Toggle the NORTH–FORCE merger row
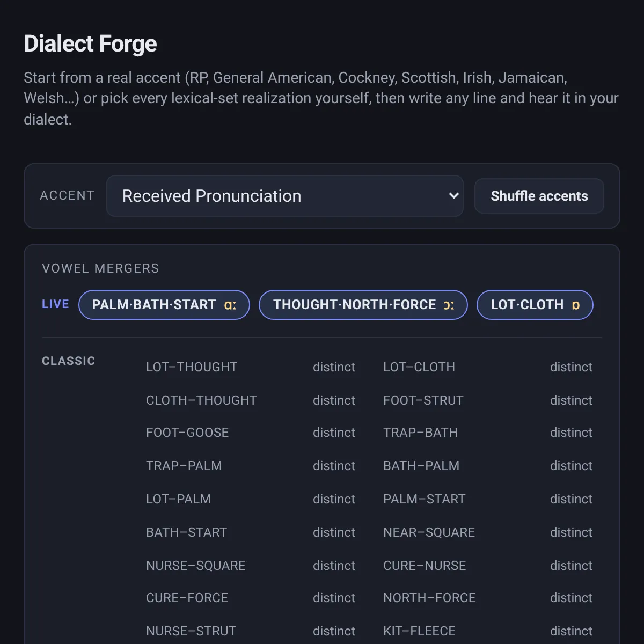Image resolution: width=644 pixels, height=644 pixels. click(488, 598)
